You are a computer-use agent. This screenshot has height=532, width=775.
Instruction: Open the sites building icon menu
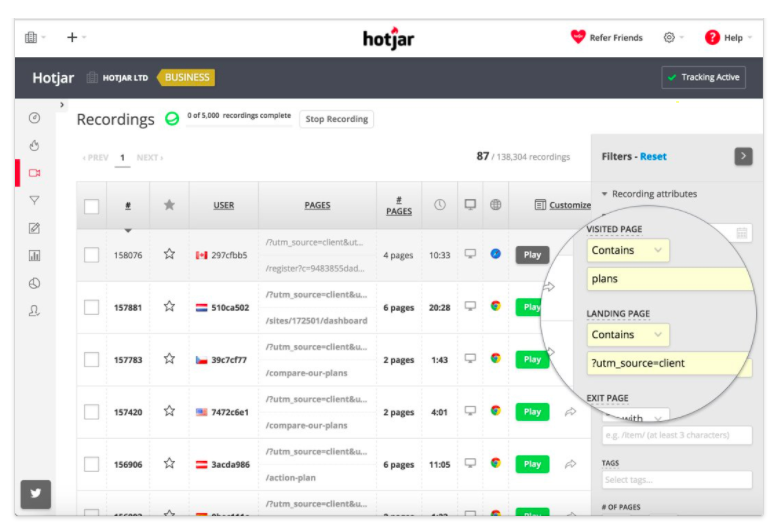pos(31,37)
